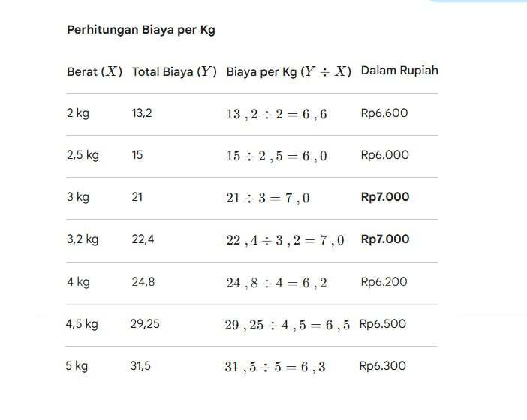Select the Rp6.200 price cell
Screen dimensions: 527x420
click(x=384, y=282)
